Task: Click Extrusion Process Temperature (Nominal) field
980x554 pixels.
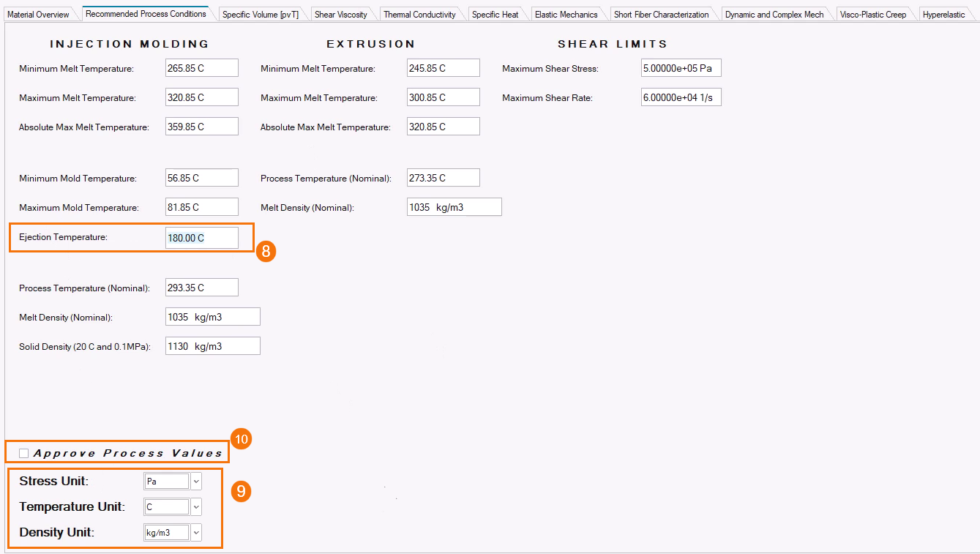Action: 444,178
